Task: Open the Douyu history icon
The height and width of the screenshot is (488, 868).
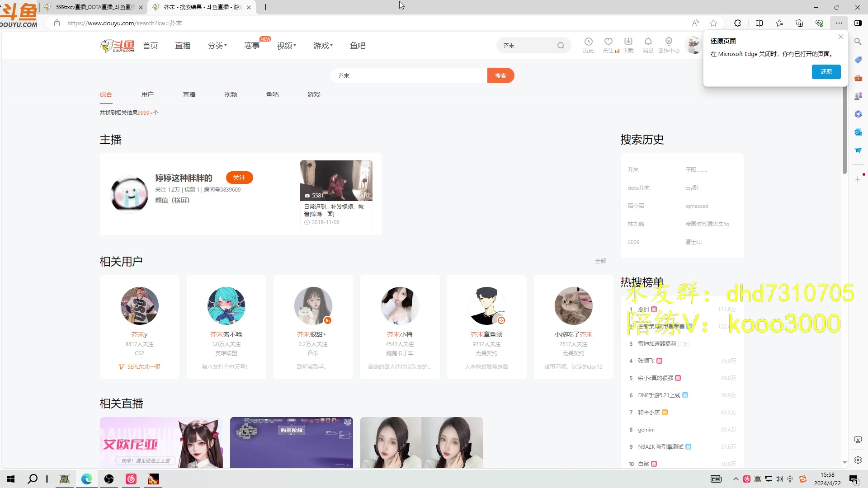Action: click(x=588, y=45)
